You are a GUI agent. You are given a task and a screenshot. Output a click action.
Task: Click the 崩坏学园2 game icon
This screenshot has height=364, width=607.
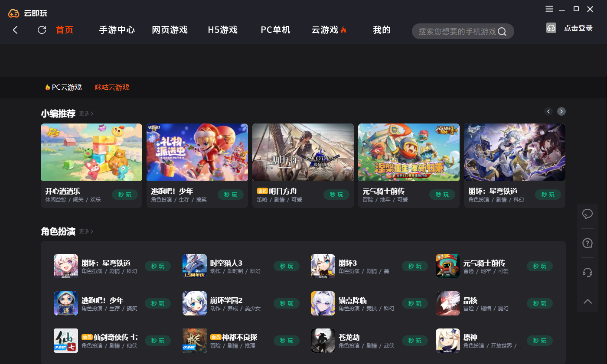point(195,303)
